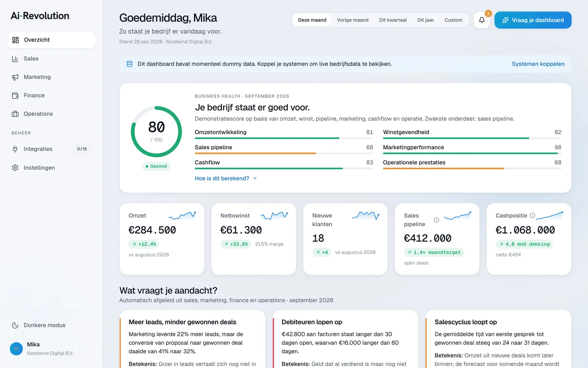
Task: Click the '4,8 mnd dekking' badge
Action: 524,244
